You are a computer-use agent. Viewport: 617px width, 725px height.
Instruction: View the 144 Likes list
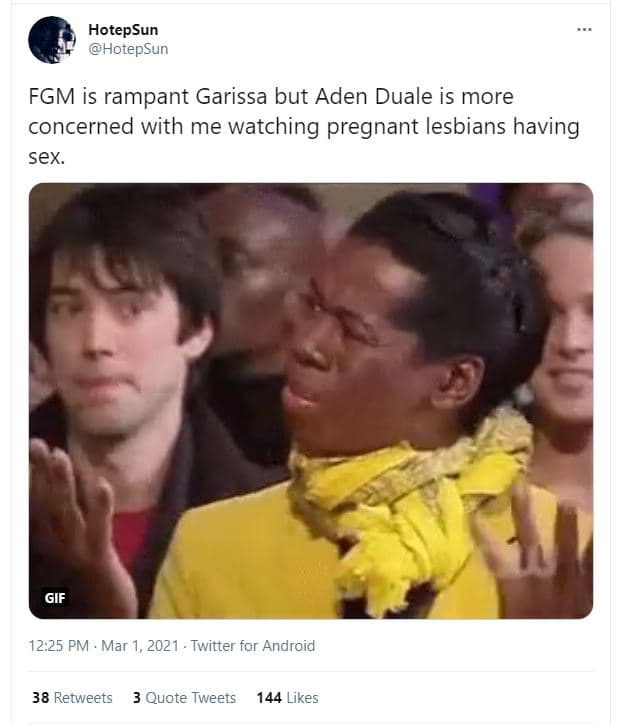pos(287,697)
